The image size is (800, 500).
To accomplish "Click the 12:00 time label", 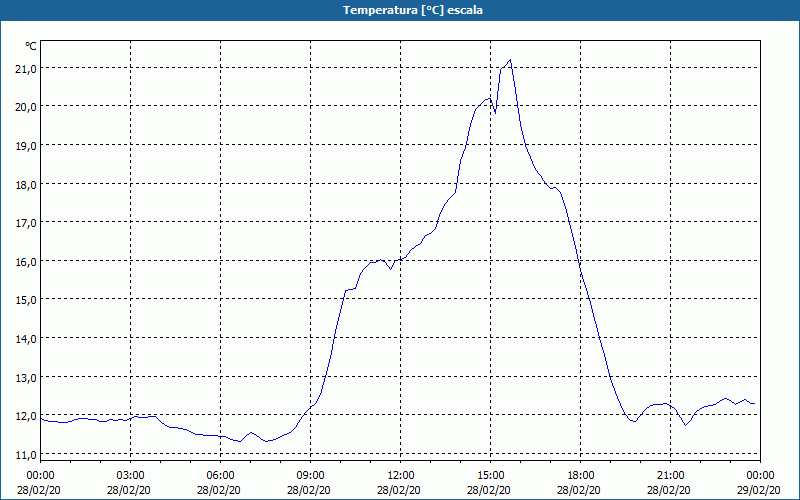I will pyautogui.click(x=401, y=476).
